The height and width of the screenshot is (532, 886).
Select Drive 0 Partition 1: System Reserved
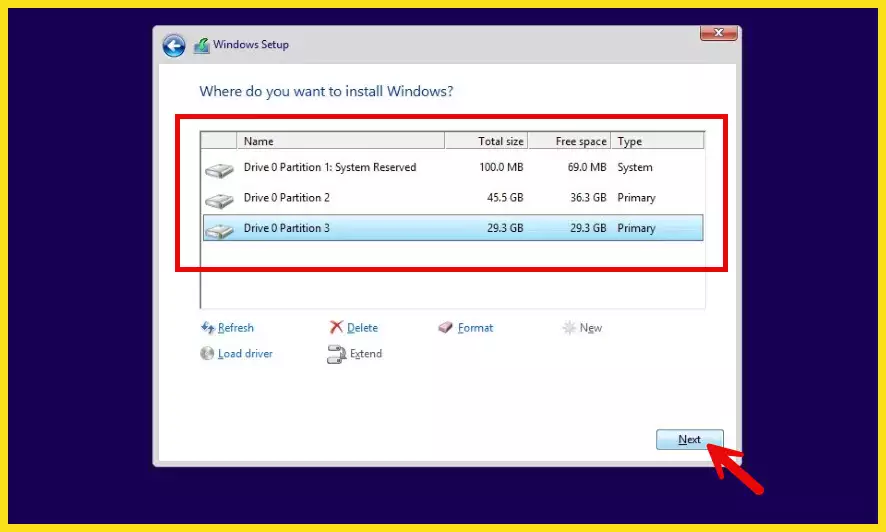(453, 167)
